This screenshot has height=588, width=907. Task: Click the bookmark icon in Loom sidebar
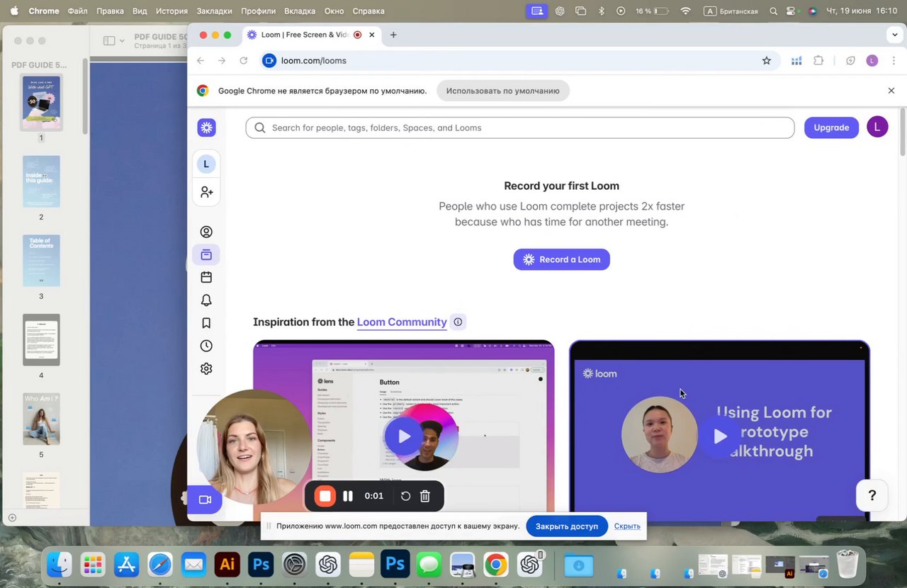[206, 323]
